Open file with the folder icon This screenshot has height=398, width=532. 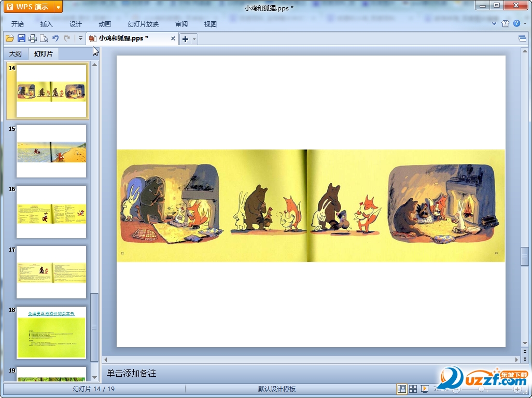tap(10, 38)
